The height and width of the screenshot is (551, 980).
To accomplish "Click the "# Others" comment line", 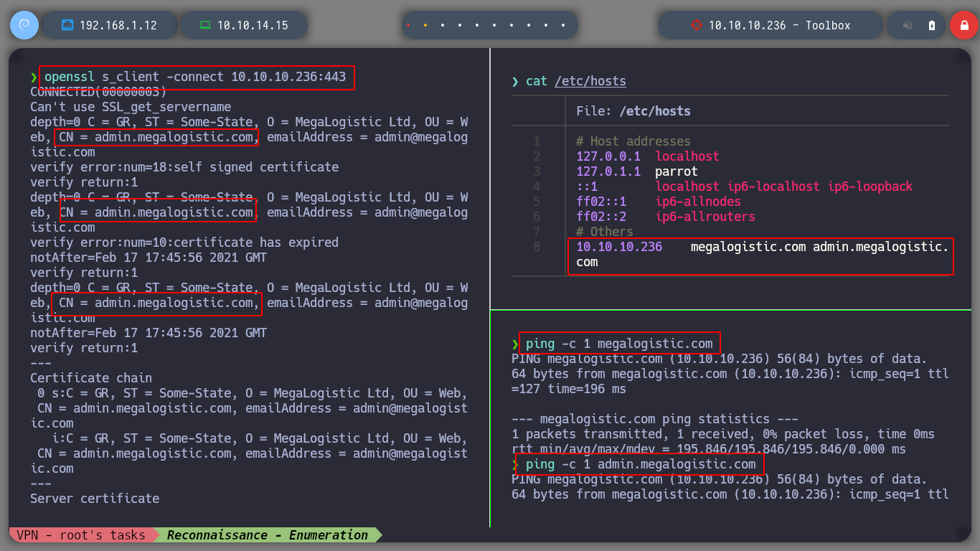I will tap(605, 232).
